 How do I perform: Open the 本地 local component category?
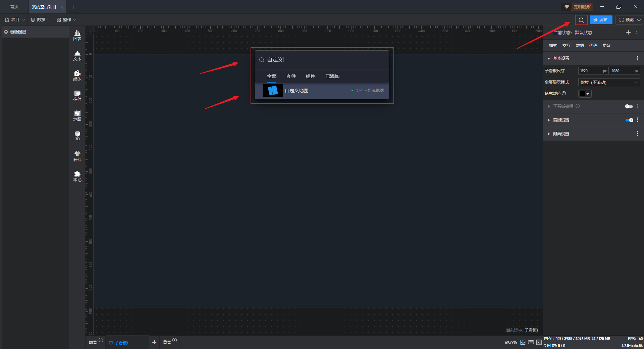[77, 176]
